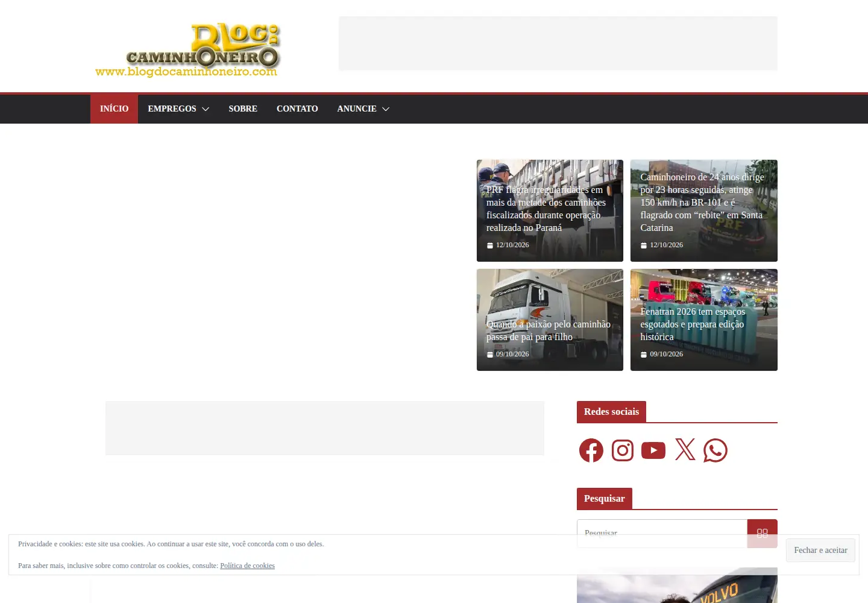Image resolution: width=868 pixels, height=603 pixels.
Task: Click the Pesquisar widget heading
Action: tap(604, 499)
